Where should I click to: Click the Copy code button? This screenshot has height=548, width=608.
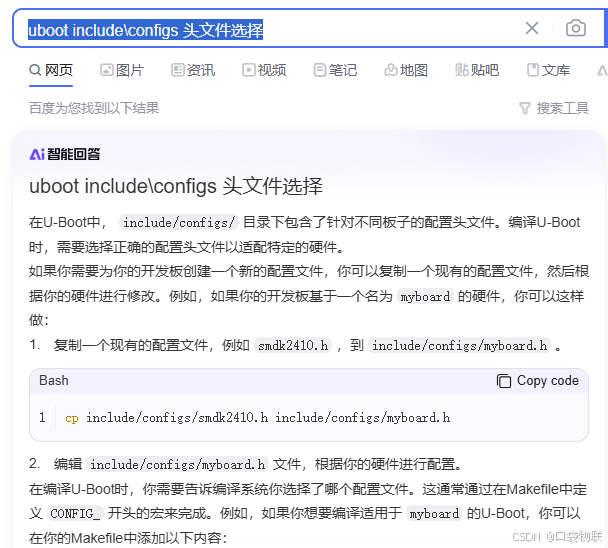(x=537, y=381)
